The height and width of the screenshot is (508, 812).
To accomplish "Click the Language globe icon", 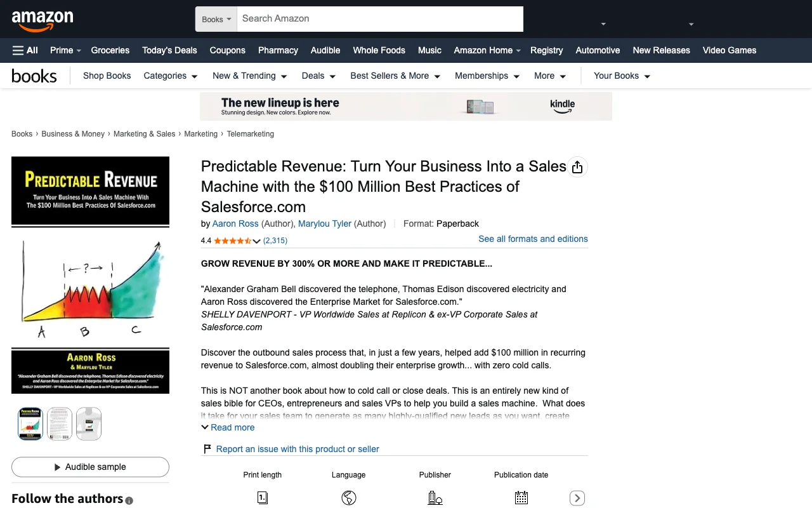I will 349,498.
